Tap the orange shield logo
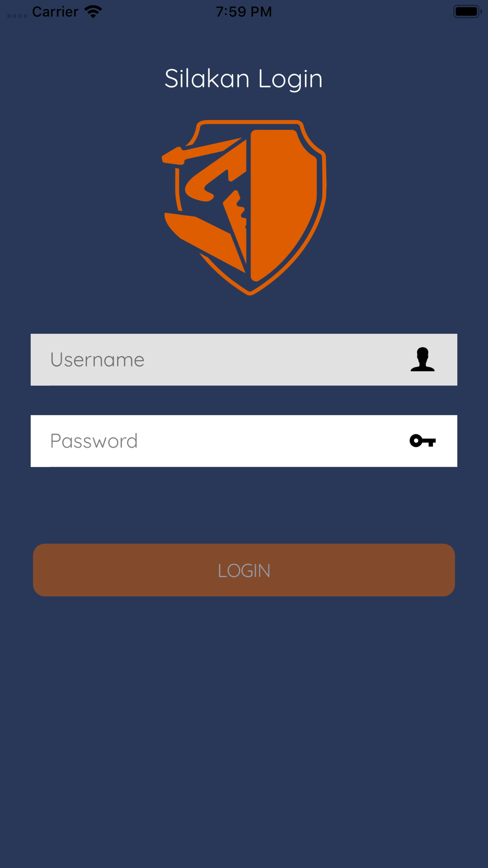The width and height of the screenshot is (488, 868). tap(244, 207)
